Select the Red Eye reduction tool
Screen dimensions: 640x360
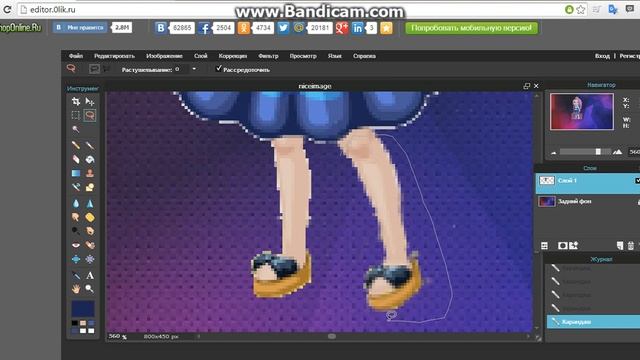(x=76, y=245)
